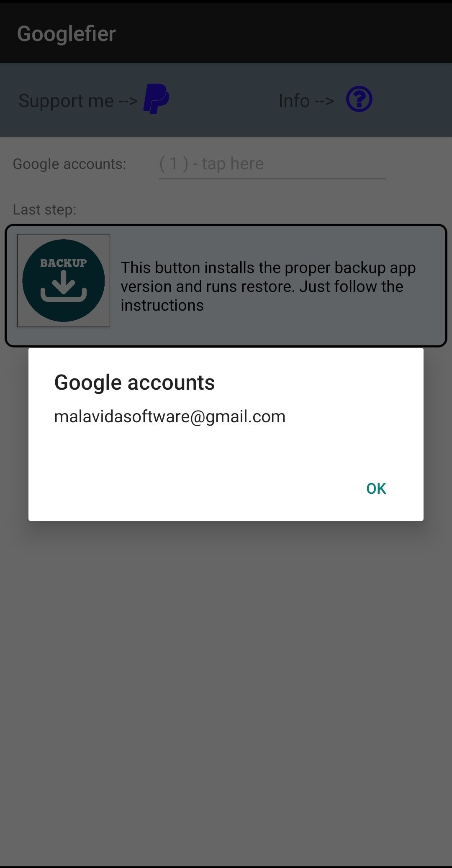This screenshot has height=868, width=452.
Task: Tap the 'Google accounts' dialog title
Action: (135, 383)
